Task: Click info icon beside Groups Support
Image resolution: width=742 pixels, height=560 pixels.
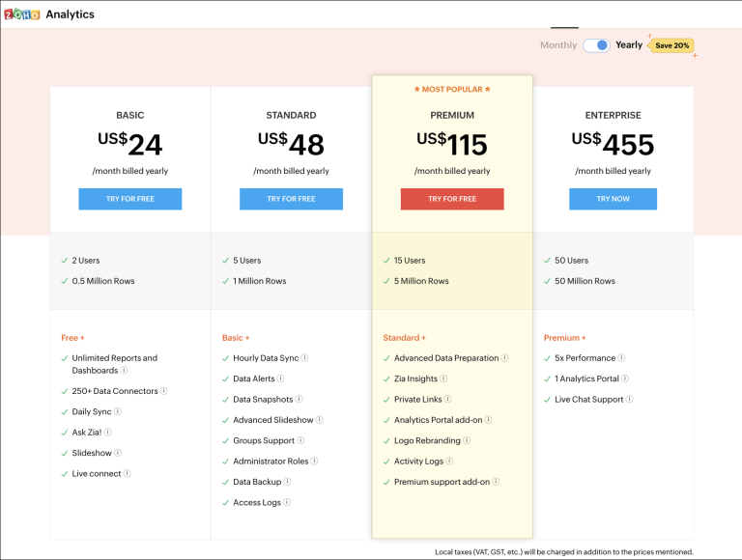Action: click(300, 440)
